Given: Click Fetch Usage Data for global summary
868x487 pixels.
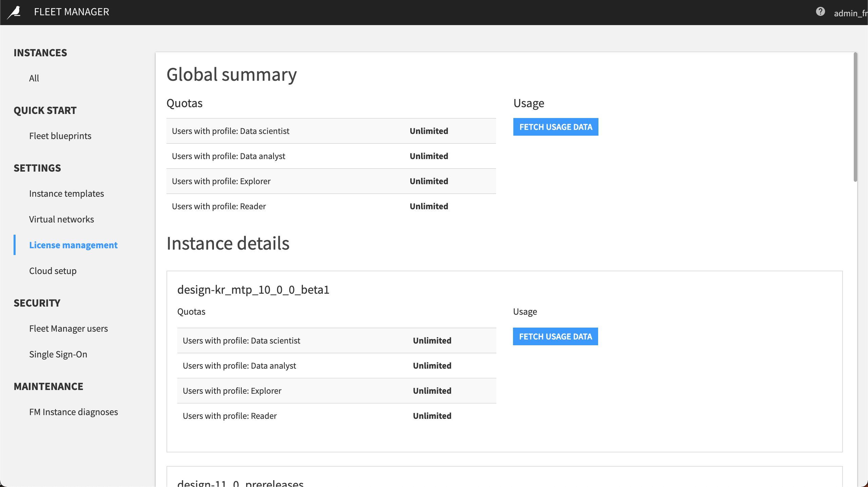Looking at the screenshot, I should (x=556, y=126).
